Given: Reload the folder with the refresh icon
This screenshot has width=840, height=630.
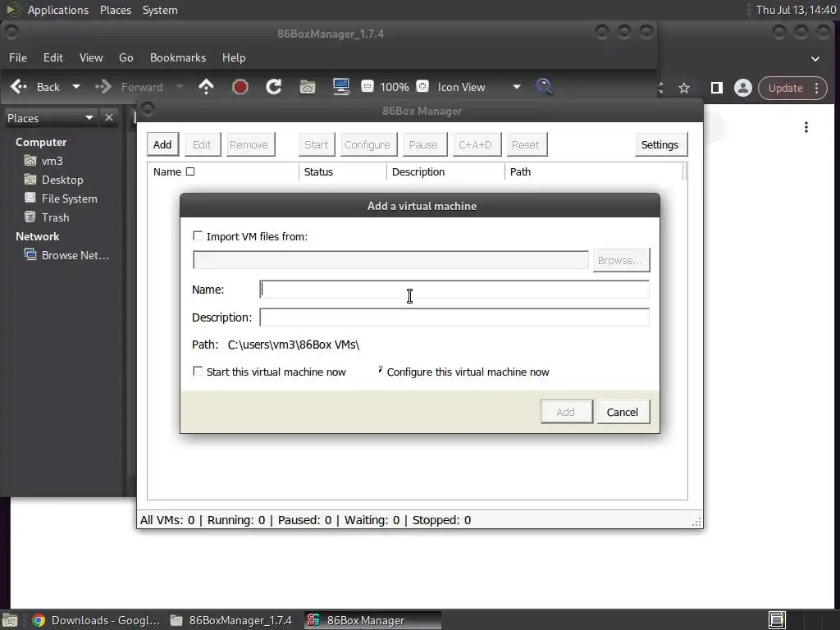Looking at the screenshot, I should [x=274, y=87].
